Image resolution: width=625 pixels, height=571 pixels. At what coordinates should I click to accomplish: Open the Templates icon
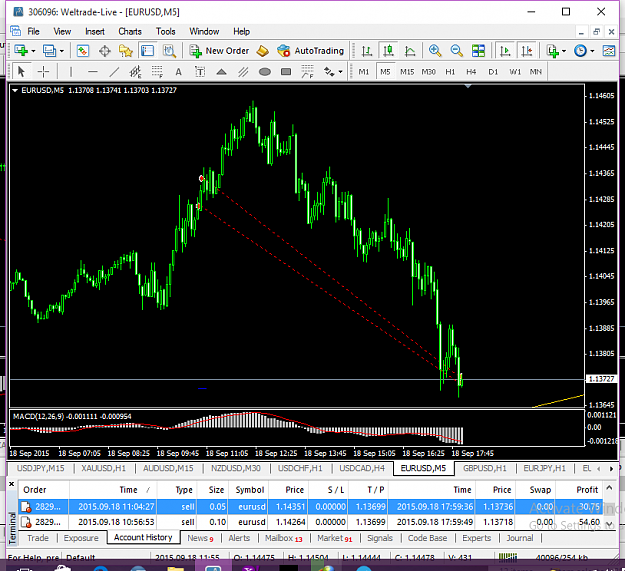[x=609, y=51]
